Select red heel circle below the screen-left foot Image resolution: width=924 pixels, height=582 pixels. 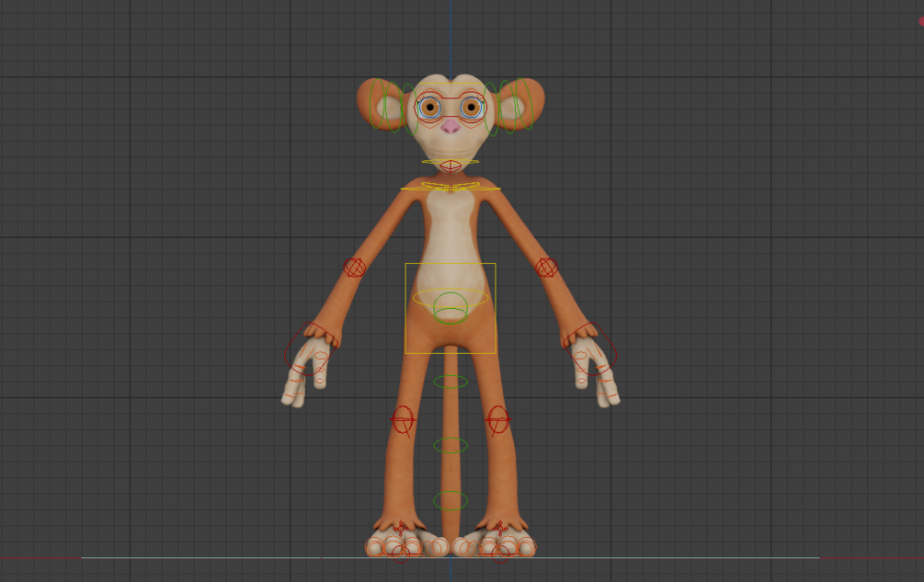click(x=401, y=553)
